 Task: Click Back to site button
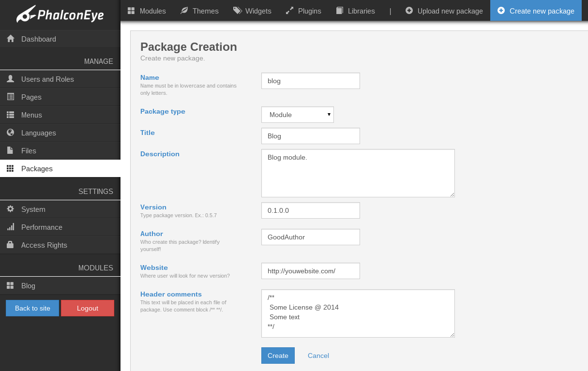click(32, 308)
